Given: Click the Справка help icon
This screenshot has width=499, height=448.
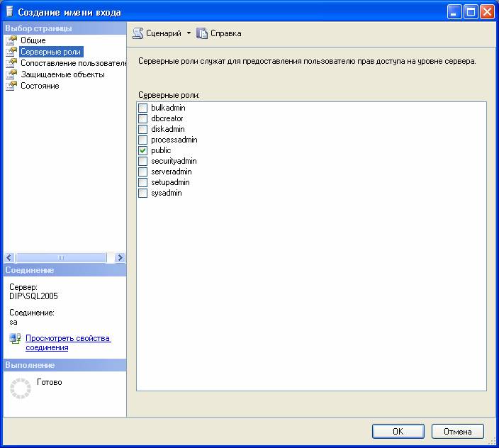Looking at the screenshot, I should tap(202, 33).
